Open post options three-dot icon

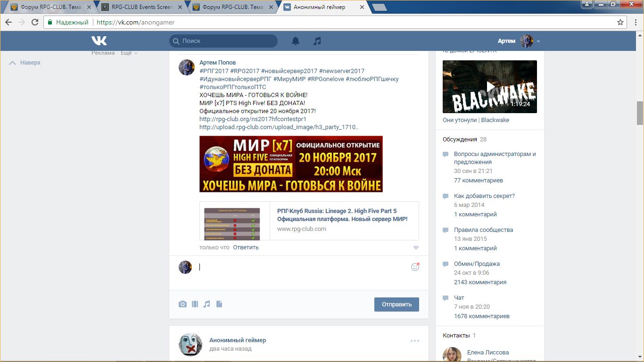414,341
